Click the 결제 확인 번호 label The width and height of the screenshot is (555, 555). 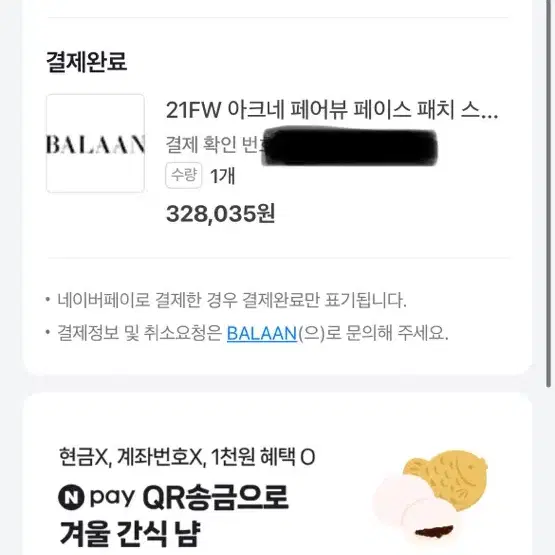tap(215, 145)
